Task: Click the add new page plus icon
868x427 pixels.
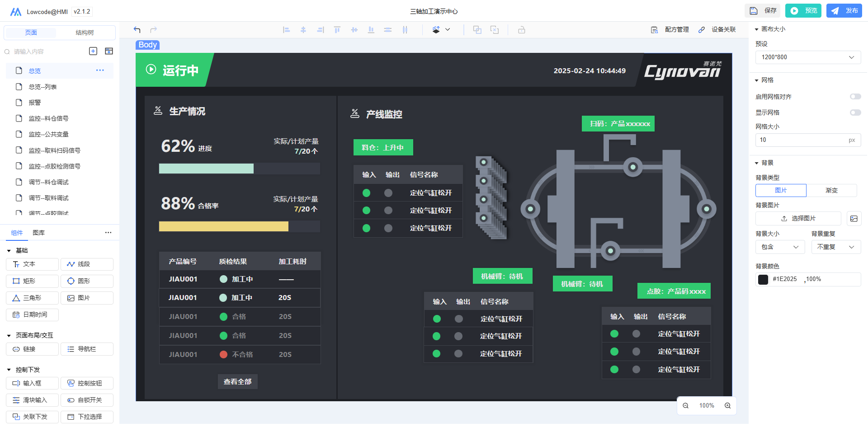Action: click(93, 51)
